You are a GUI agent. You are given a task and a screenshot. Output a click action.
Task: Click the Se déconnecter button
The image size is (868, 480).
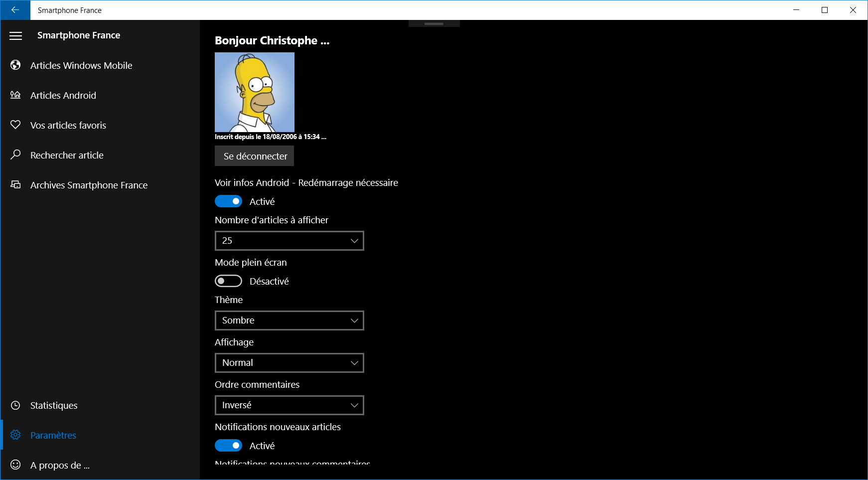click(x=255, y=156)
